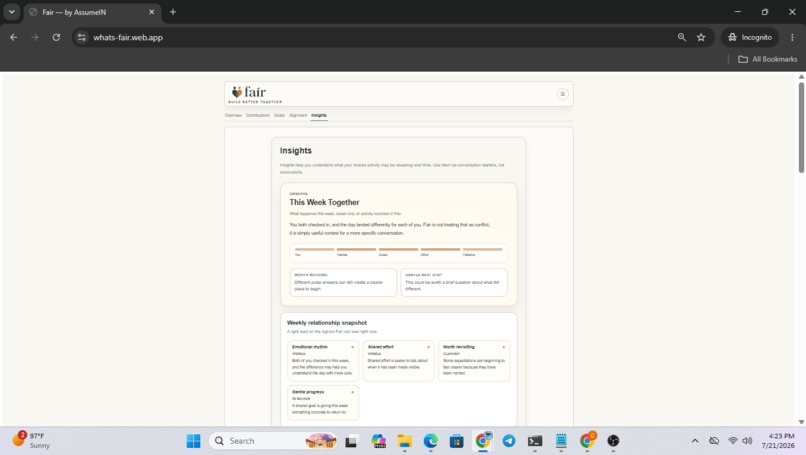Open the hamburger menu in Fair header
The image size is (806, 455).
tap(562, 94)
